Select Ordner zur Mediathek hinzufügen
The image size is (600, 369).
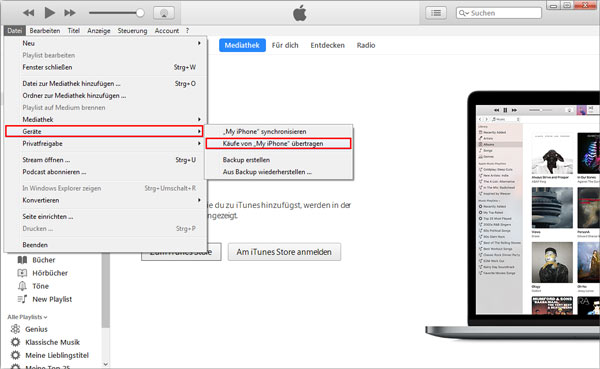[106, 96]
